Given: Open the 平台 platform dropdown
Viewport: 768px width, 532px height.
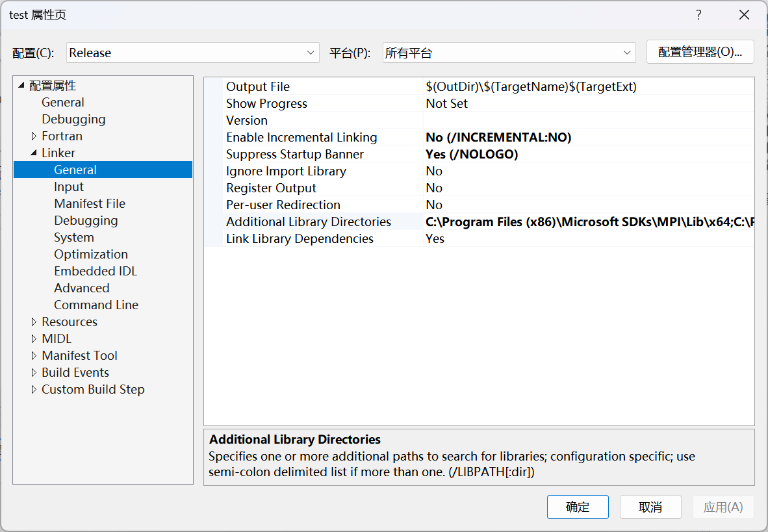Looking at the screenshot, I should 625,52.
